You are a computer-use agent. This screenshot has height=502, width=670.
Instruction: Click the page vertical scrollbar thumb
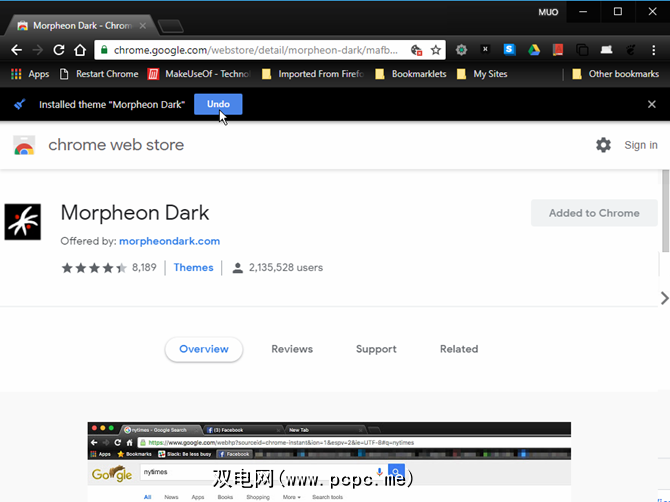click(666, 211)
